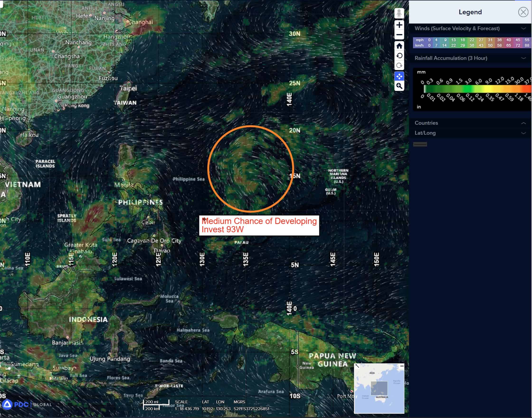Screen dimensions: 532x418
Task: Click the overview map extent rectangle
Action: [x=379, y=388]
